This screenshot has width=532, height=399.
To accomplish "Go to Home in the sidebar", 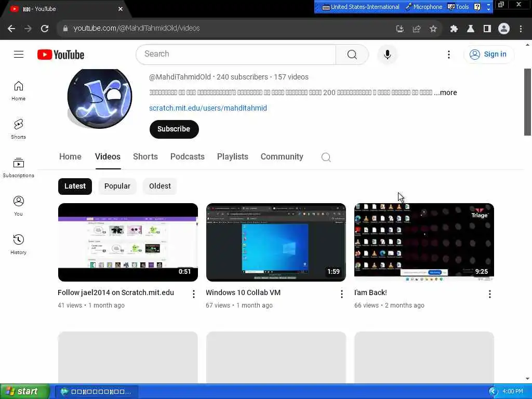I will click(x=18, y=91).
